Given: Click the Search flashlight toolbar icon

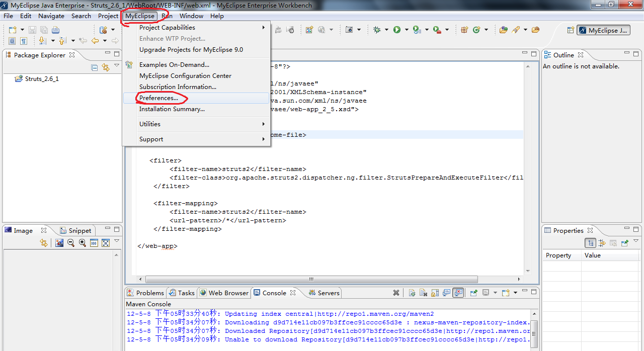Looking at the screenshot, I should [x=515, y=30].
